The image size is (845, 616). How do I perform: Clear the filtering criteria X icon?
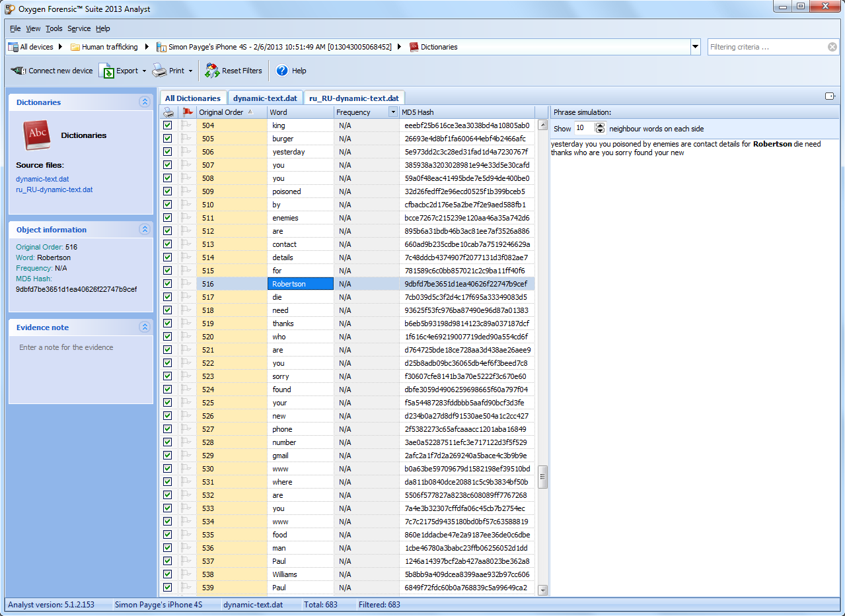(x=832, y=47)
